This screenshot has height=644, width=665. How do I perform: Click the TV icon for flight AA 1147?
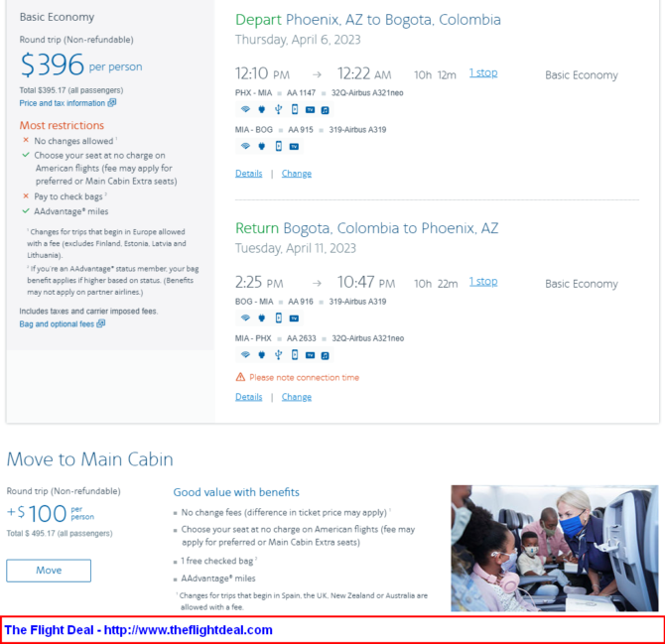(311, 110)
